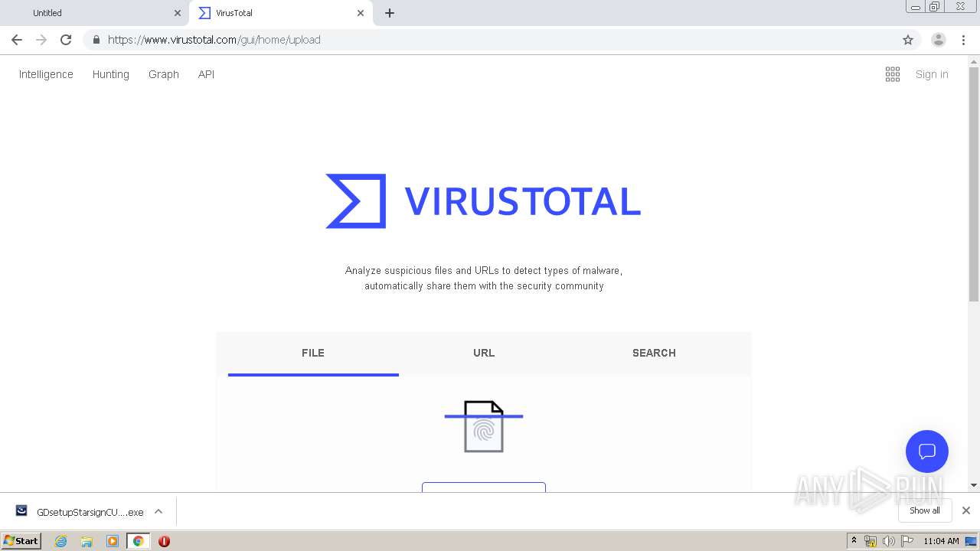Select the SEARCH tab
The height and width of the screenshot is (551, 980).
pos(654,353)
